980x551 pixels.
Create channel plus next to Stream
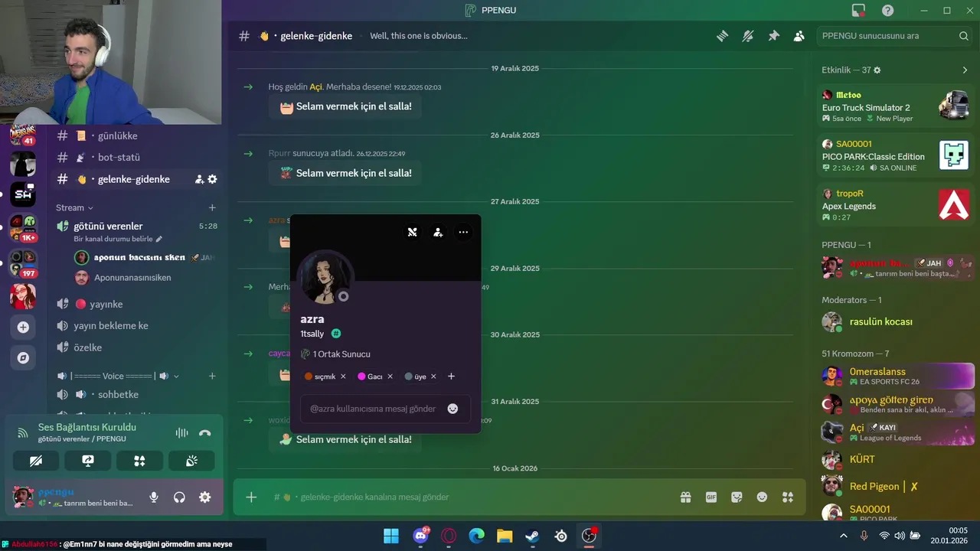(x=212, y=207)
